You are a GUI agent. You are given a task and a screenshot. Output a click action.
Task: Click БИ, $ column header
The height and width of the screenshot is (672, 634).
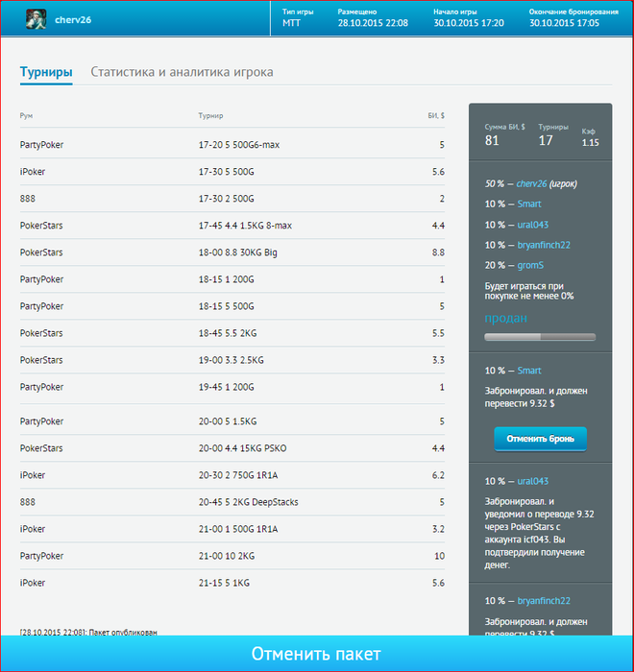tap(436, 116)
